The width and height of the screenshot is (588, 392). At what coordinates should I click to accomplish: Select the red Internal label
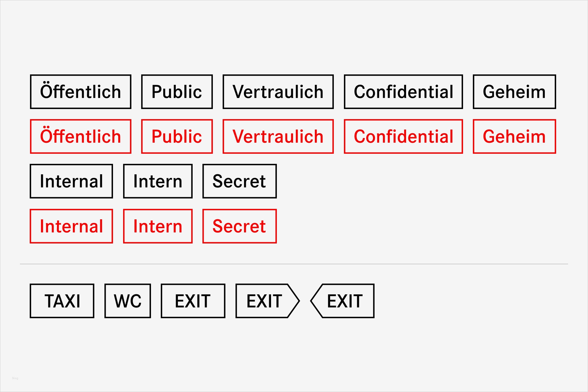tap(71, 226)
